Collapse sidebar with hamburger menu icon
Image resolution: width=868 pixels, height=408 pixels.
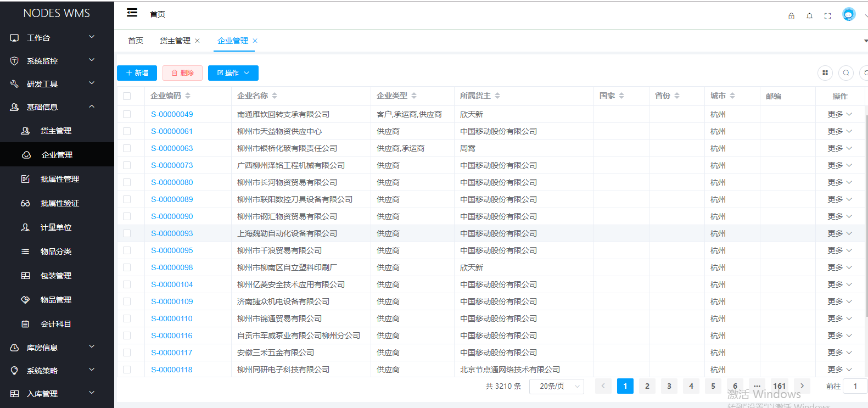coord(132,13)
